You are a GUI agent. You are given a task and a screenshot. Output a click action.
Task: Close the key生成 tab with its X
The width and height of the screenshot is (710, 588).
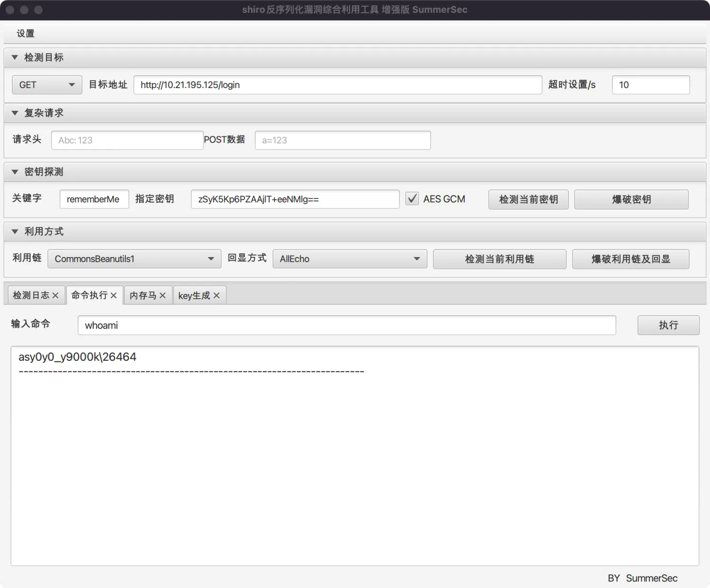216,295
